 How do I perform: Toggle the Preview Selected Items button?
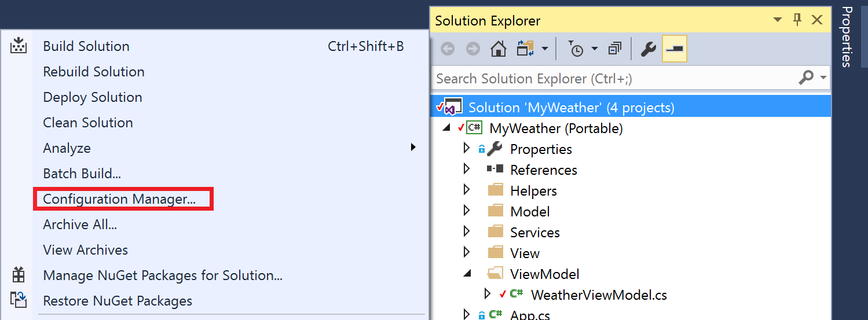pyautogui.click(x=675, y=49)
